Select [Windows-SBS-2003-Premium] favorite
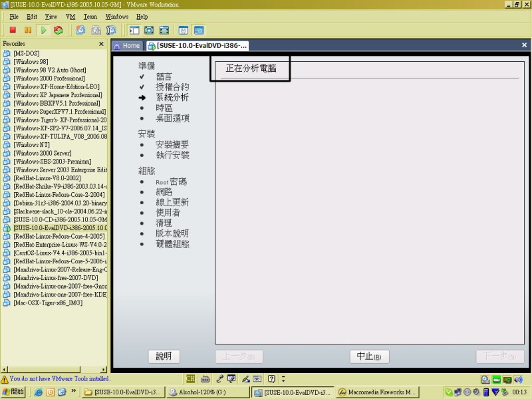Viewport: 532px width, 399px height. tap(53, 162)
